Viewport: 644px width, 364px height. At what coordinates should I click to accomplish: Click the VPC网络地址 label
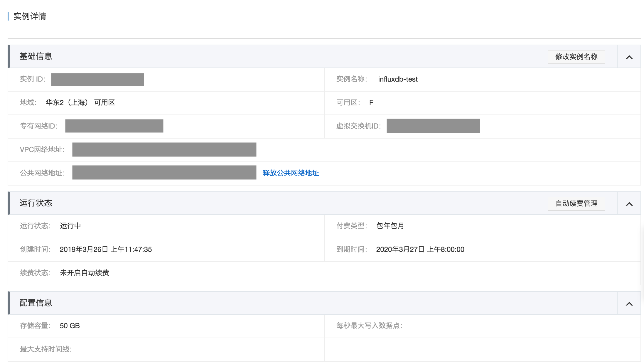tap(42, 150)
